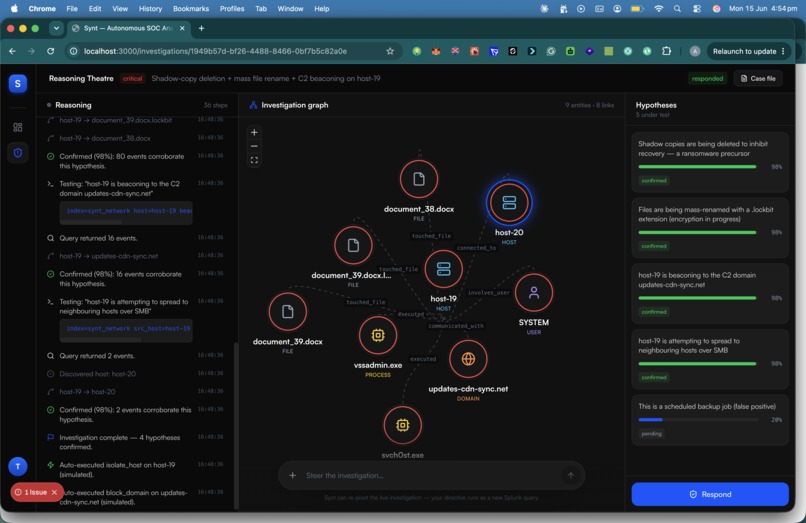Zoom in the investigation graph
806x523 pixels.
point(254,132)
